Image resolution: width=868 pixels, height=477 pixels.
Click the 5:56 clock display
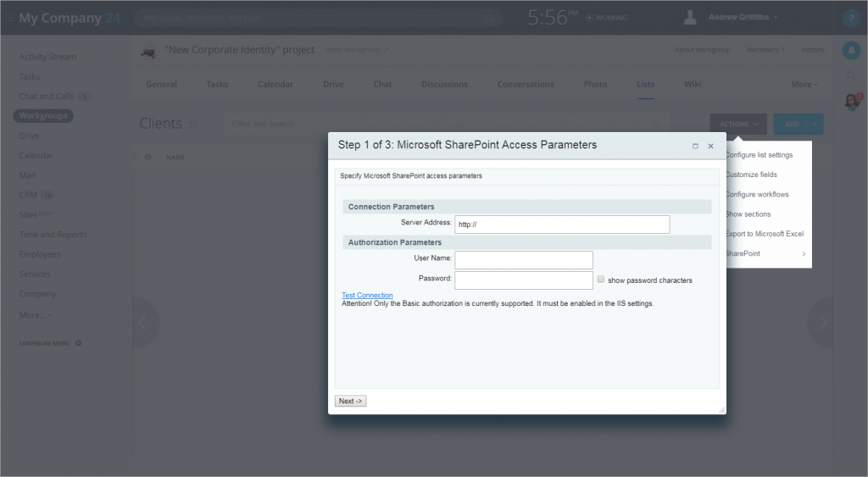tap(552, 18)
